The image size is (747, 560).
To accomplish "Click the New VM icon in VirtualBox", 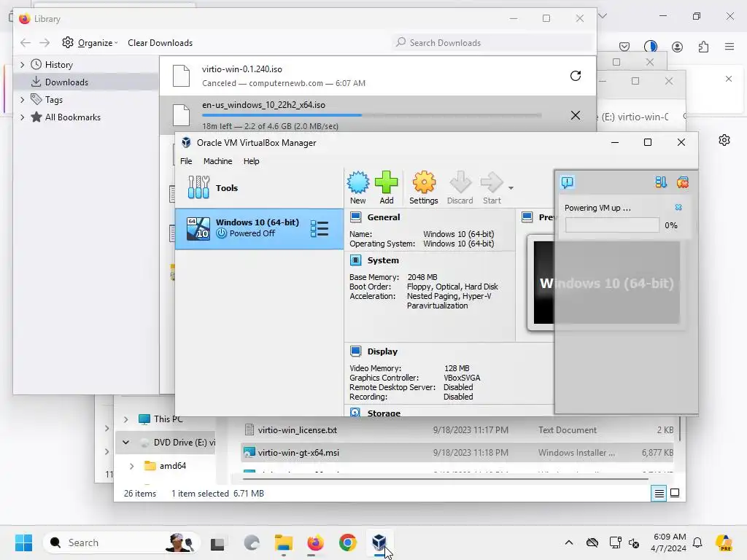I will [357, 187].
